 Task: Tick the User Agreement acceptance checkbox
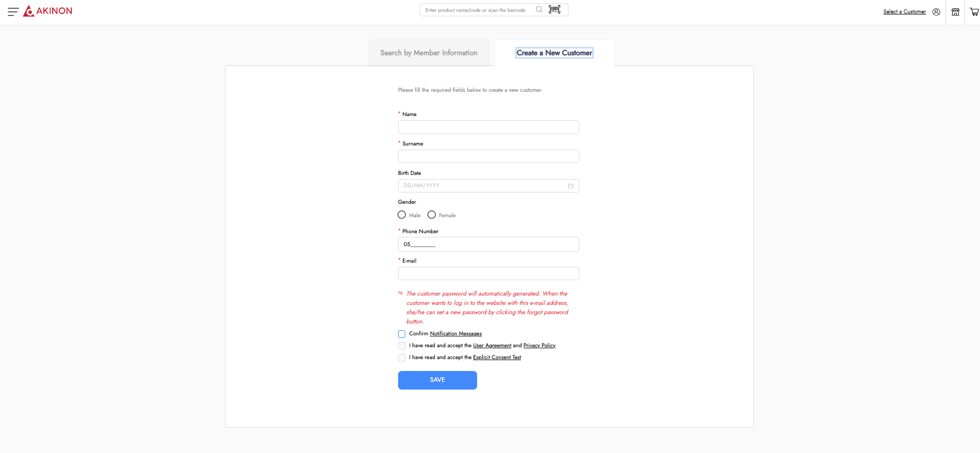click(x=402, y=346)
